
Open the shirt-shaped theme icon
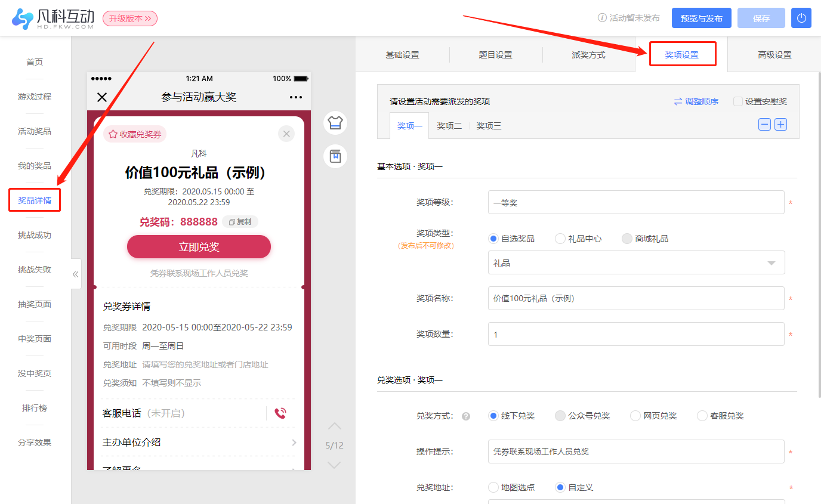[x=335, y=123]
